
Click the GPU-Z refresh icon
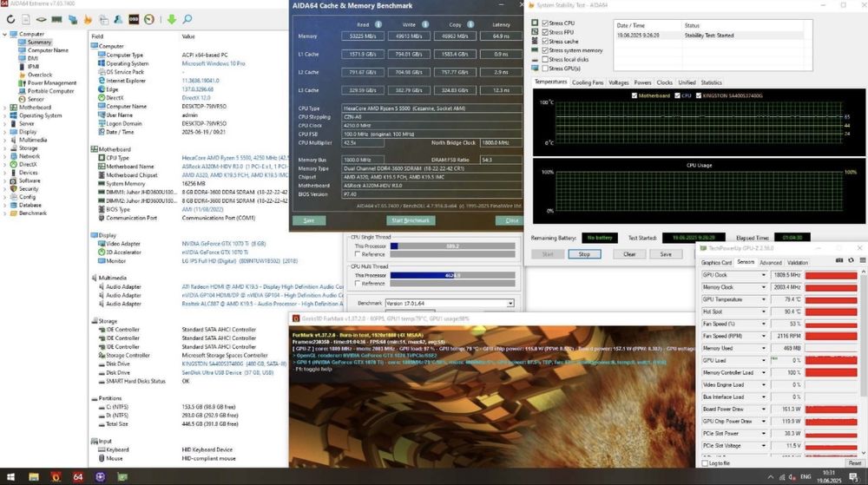coord(851,260)
